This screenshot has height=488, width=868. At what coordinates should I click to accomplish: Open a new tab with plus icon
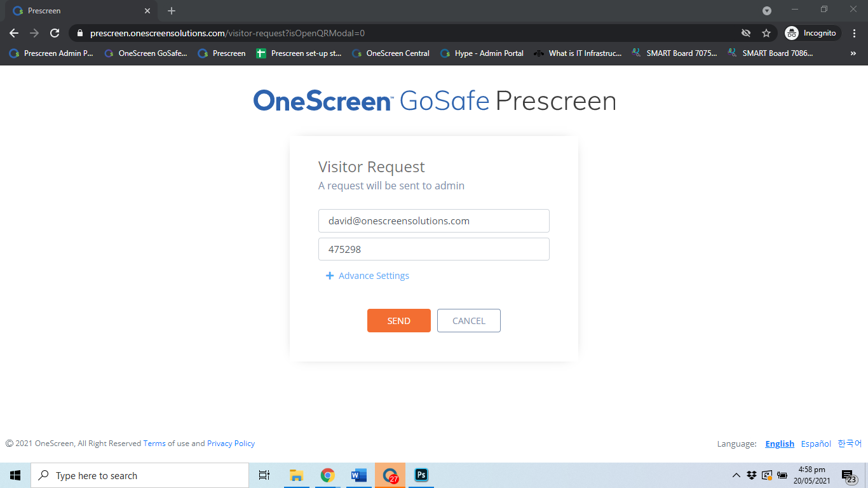pyautogui.click(x=172, y=11)
